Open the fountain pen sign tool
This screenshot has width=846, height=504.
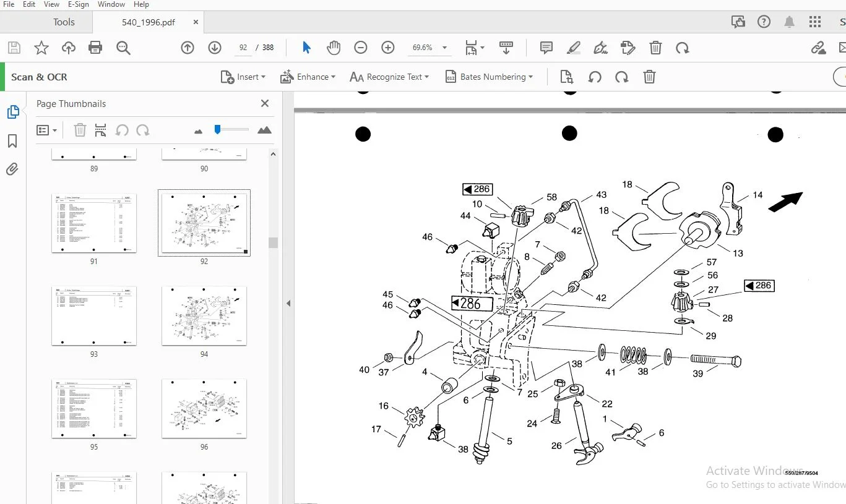pos(600,48)
